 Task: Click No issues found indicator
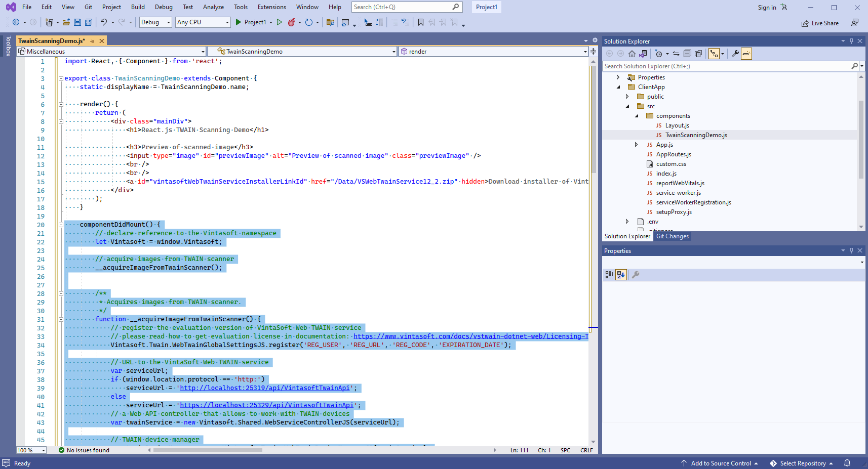[84, 450]
